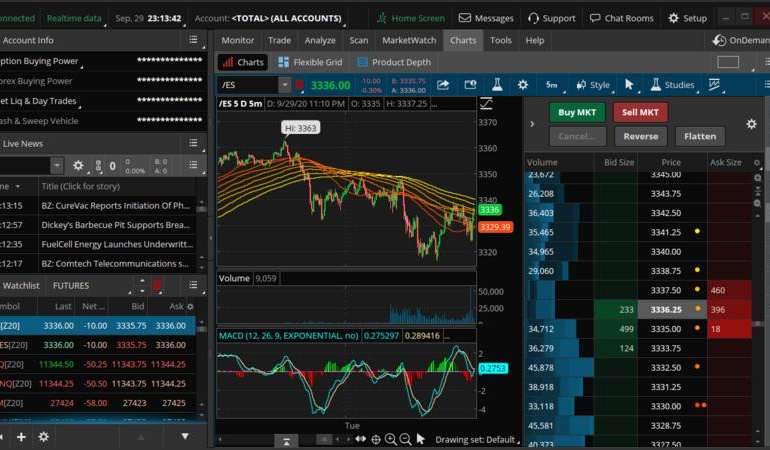The image size is (770, 450).
Task: Click the crosshair icon below chart
Action: pos(376,440)
